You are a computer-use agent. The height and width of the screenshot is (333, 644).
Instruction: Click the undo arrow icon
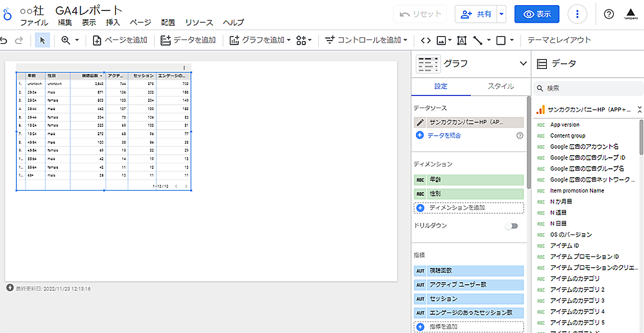pyautogui.click(x=5, y=40)
